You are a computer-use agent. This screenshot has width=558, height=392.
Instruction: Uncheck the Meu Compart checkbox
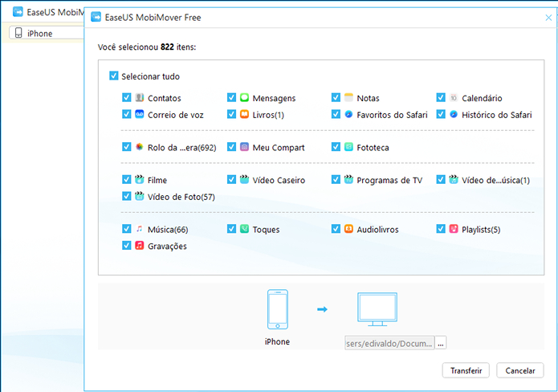coord(231,147)
